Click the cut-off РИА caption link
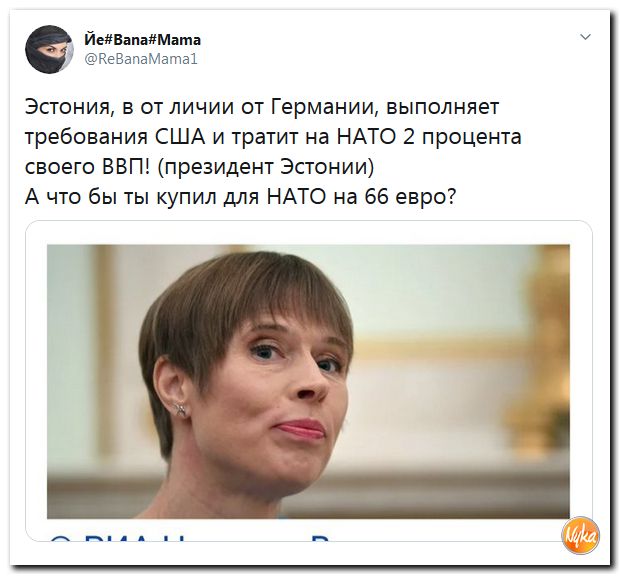The image size is (621, 576). tap(190, 538)
